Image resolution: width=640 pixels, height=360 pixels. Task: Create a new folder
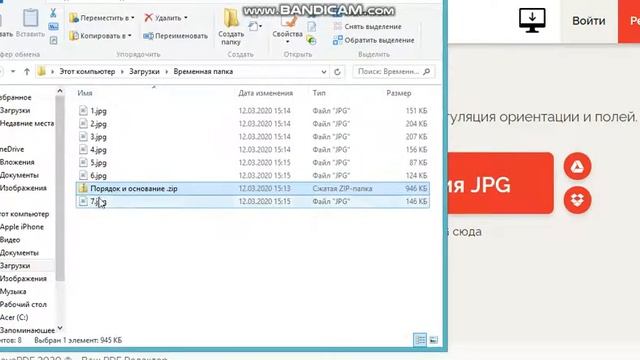pos(231,27)
